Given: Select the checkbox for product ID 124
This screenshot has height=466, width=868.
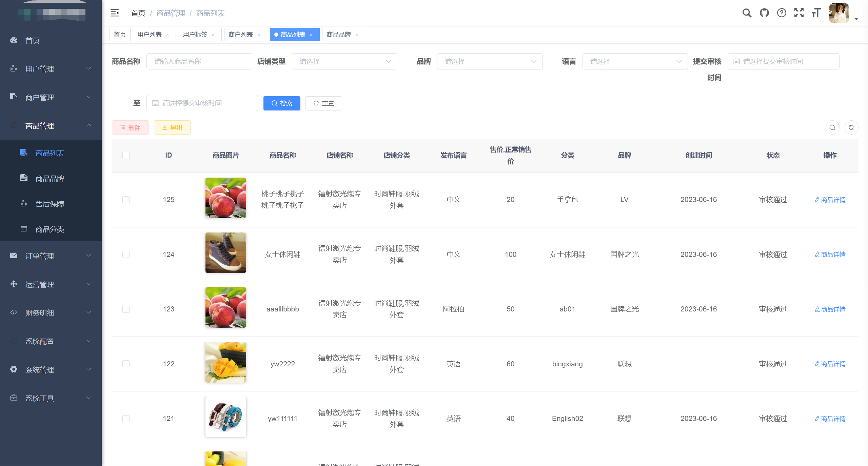Looking at the screenshot, I should click(x=126, y=255).
